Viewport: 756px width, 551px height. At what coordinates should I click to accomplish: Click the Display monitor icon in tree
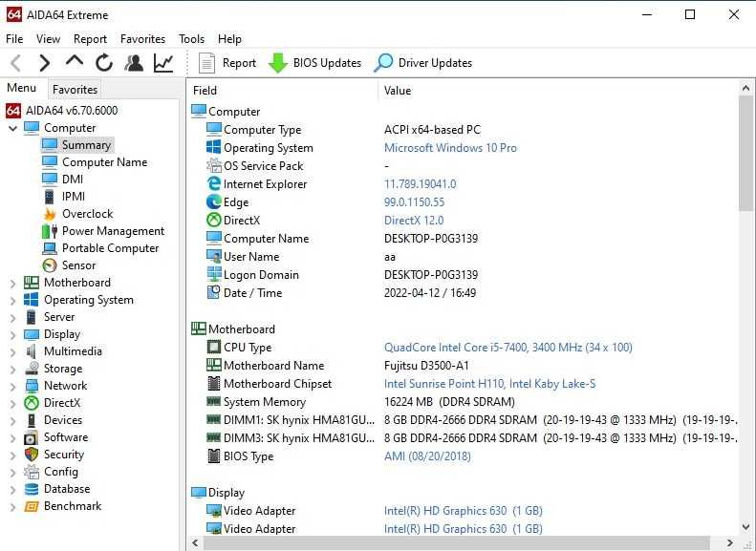[x=32, y=334]
